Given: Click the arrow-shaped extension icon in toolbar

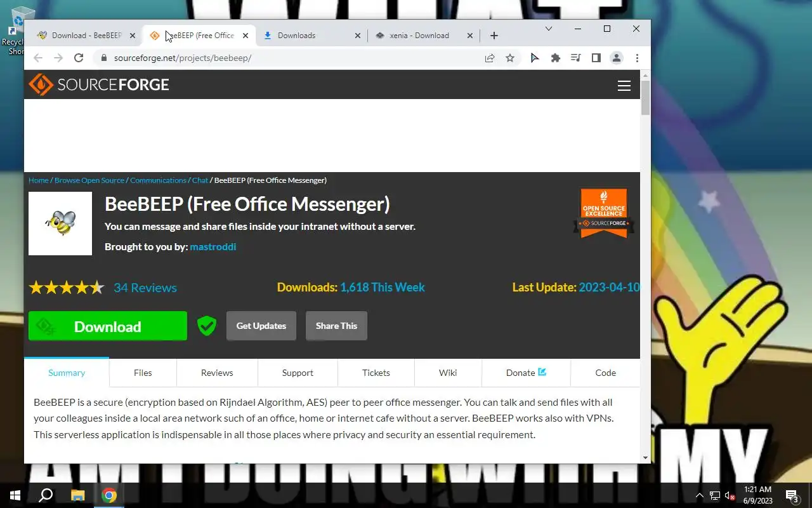Looking at the screenshot, I should click(535, 58).
